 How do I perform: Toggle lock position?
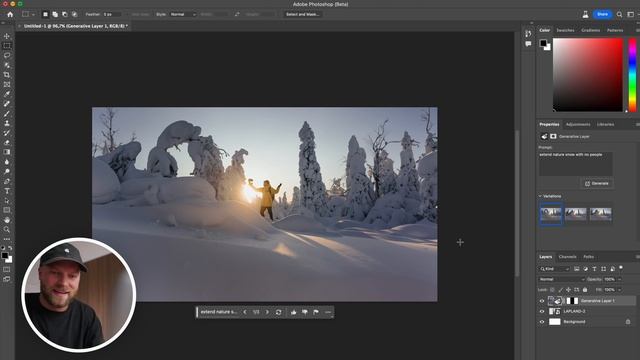point(568,290)
